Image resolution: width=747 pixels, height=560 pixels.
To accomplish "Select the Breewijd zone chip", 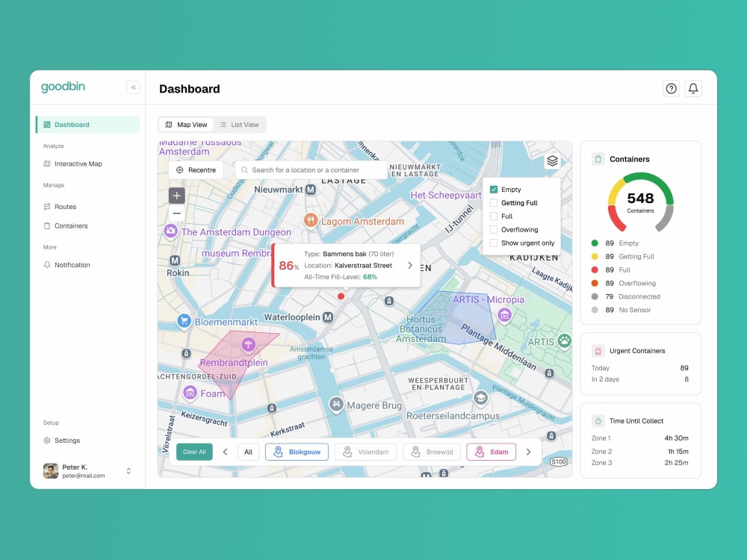I will click(x=432, y=452).
